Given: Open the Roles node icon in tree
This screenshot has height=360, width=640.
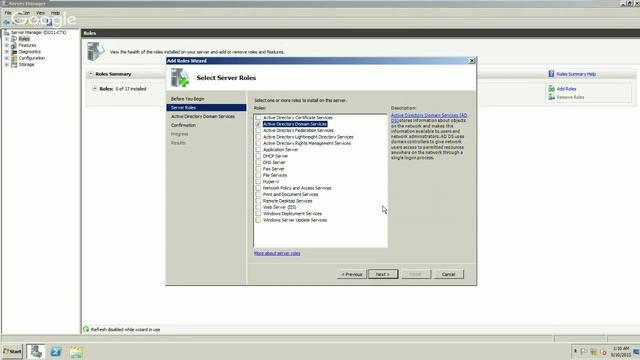Looking at the screenshot, I should tap(14, 39).
